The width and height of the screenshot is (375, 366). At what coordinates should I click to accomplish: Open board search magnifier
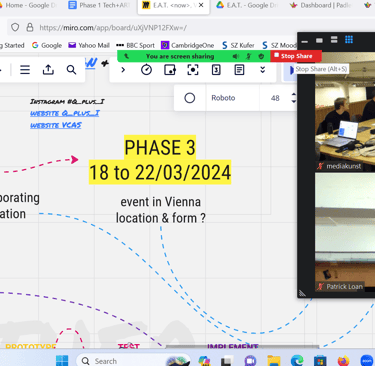[x=71, y=70]
